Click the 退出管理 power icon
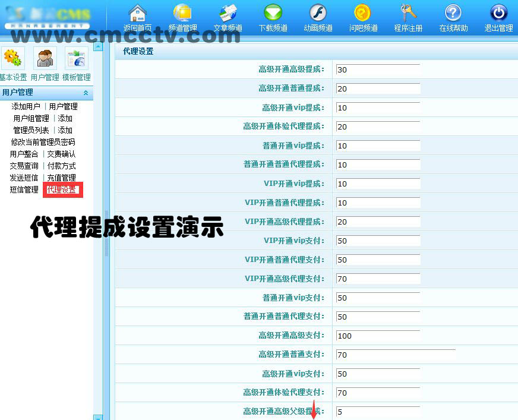 498,13
